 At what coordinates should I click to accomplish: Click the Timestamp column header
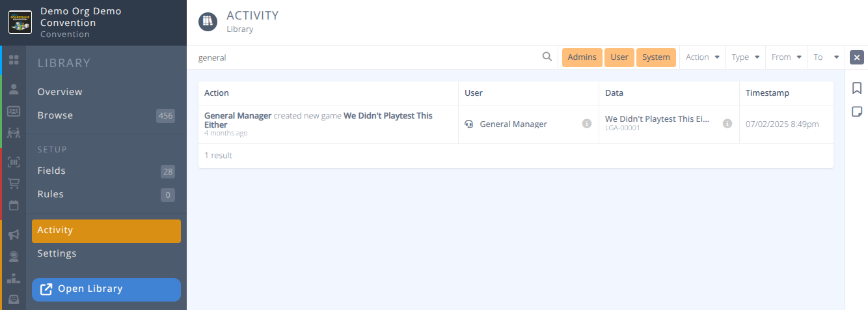(x=767, y=93)
